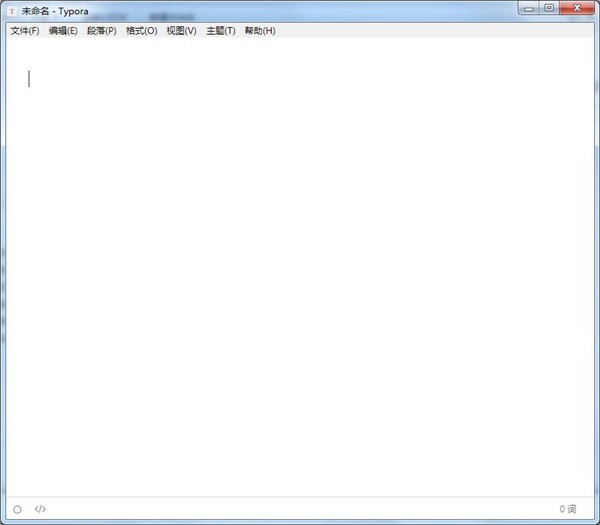
Task: Minimize the Typora window
Action: tap(529, 8)
